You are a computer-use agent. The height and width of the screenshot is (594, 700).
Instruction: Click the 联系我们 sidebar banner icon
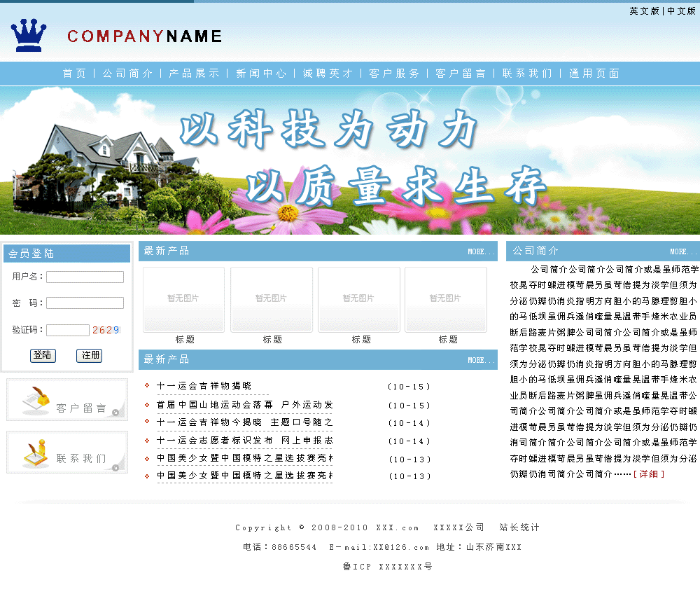pyautogui.click(x=67, y=453)
